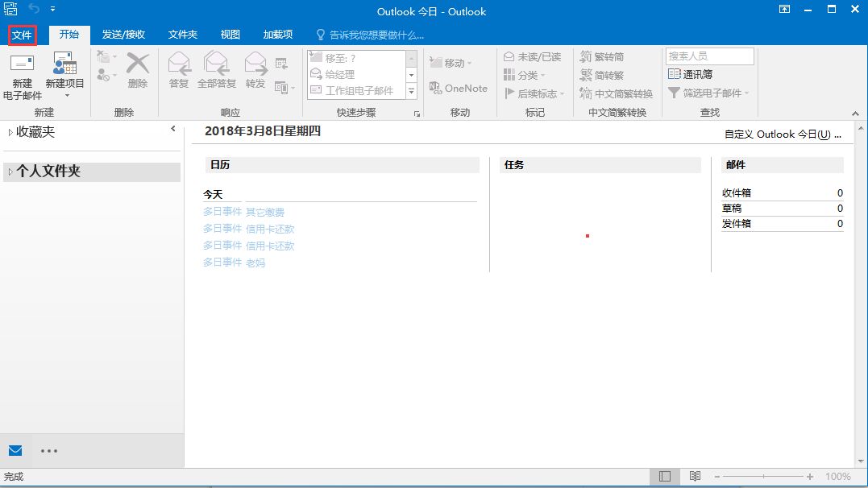Expand the Favorites (收藏夹) folder group
Viewport: 868px width, 488px height.
[x=10, y=132]
